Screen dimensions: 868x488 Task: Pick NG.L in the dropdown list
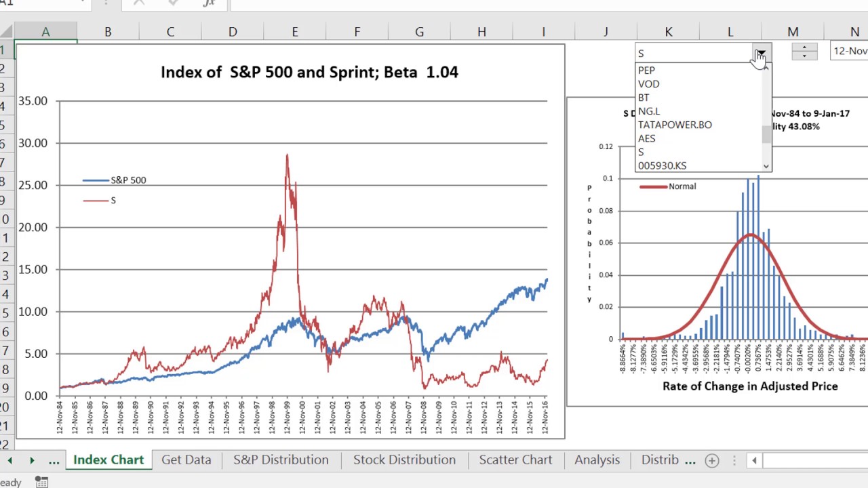(x=698, y=111)
